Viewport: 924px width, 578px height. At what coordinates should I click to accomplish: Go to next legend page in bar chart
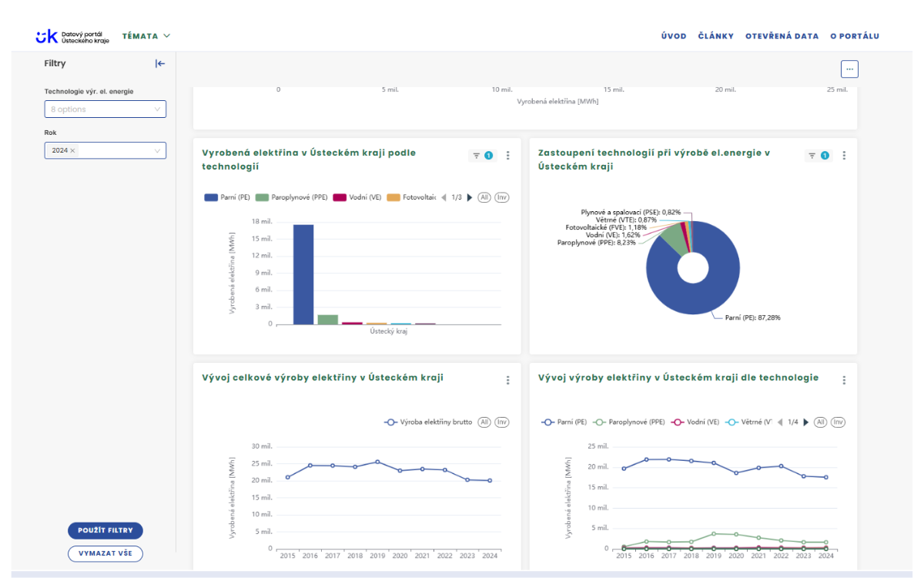click(x=470, y=197)
